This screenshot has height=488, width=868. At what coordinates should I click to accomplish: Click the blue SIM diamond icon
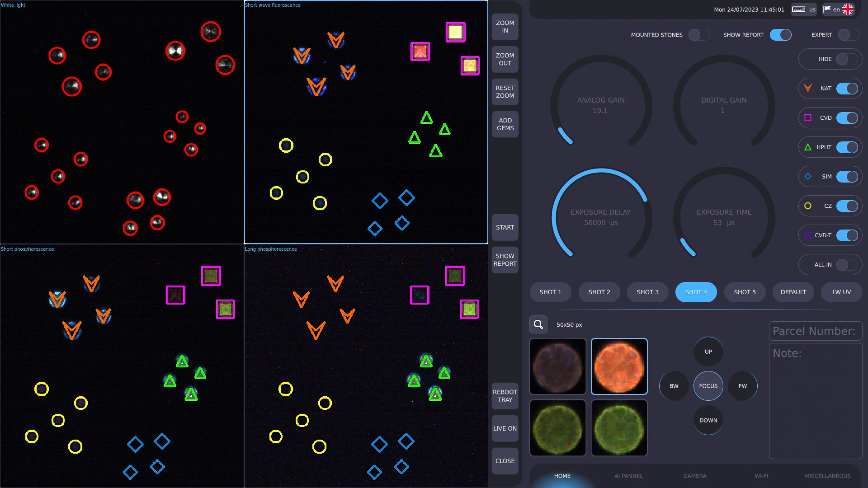click(x=808, y=176)
